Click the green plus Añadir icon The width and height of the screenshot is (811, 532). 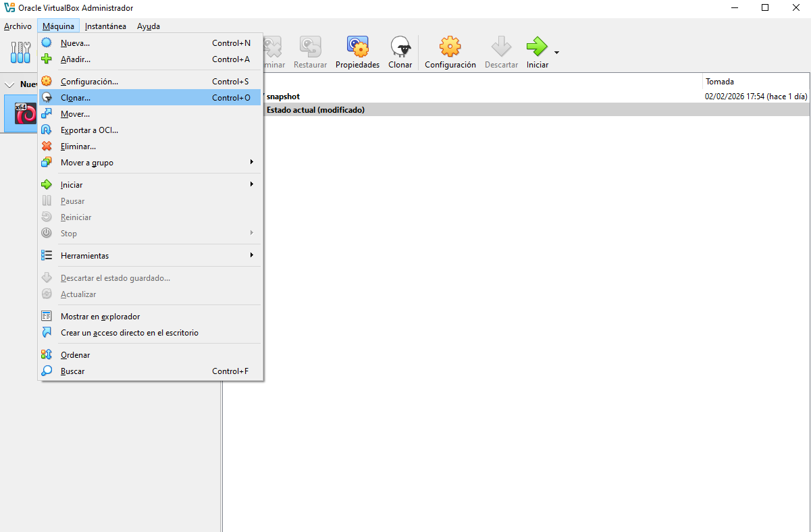point(47,59)
